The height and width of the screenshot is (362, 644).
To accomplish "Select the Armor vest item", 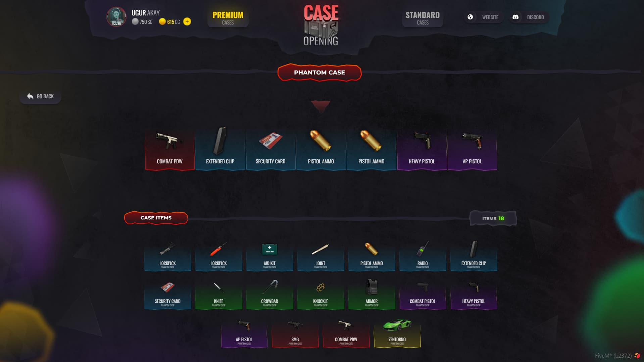I will pyautogui.click(x=371, y=294).
